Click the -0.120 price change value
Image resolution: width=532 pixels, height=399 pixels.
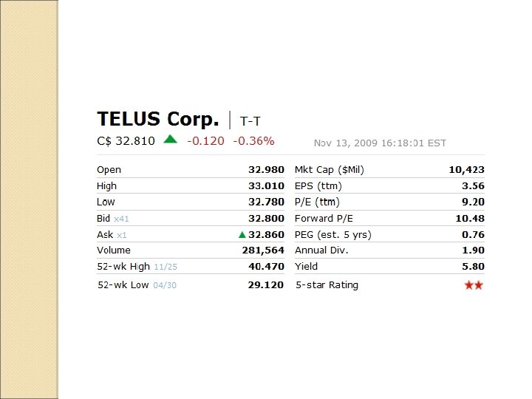click(205, 140)
